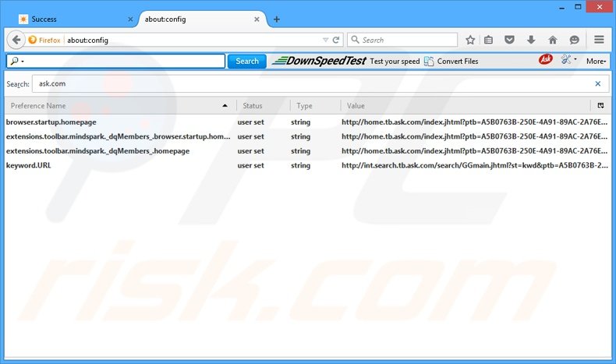Screen dimensions: 616x364
Task: Click Test your speed link
Action: (x=395, y=62)
